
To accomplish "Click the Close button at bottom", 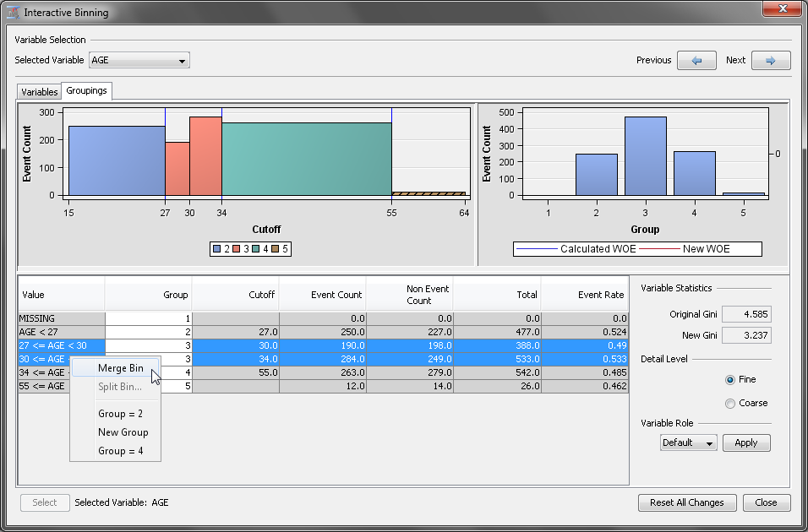I will tap(766, 502).
